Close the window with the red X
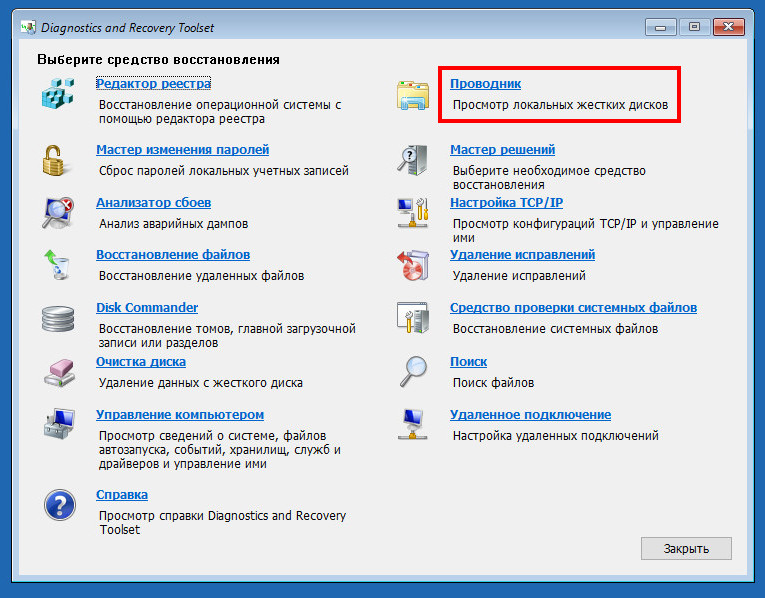 click(x=728, y=27)
